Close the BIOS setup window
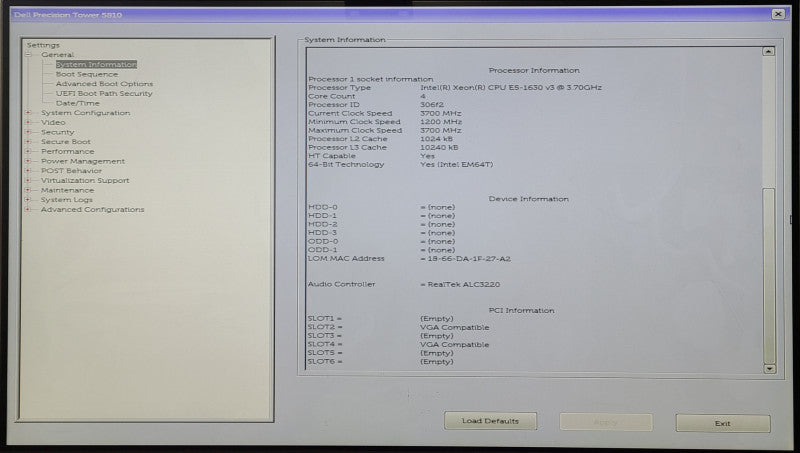This screenshot has width=800, height=453. tap(778, 14)
